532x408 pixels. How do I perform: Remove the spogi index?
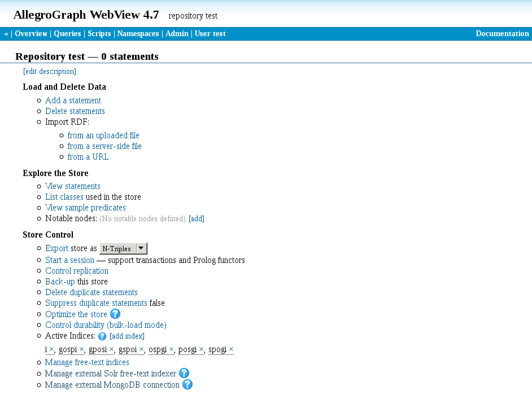[232, 349]
